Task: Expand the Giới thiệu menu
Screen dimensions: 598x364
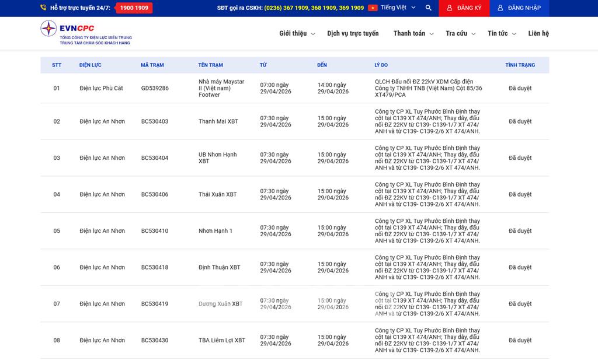Action: 297,34
